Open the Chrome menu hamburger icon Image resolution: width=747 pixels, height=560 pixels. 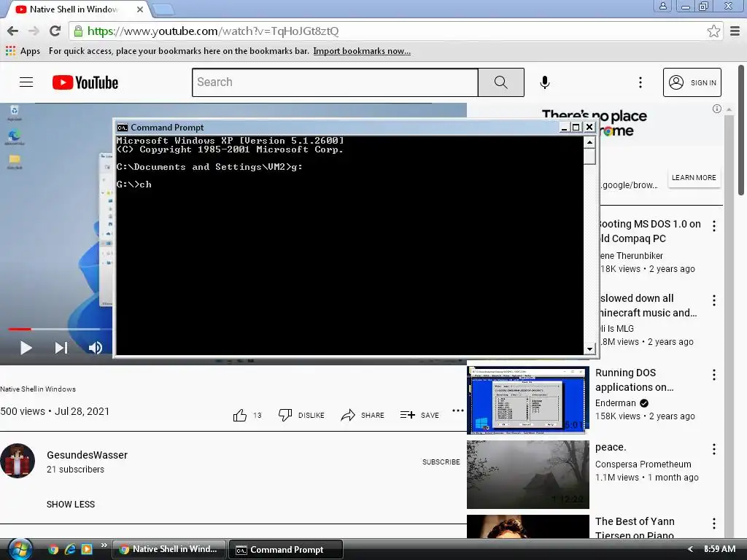click(x=735, y=31)
